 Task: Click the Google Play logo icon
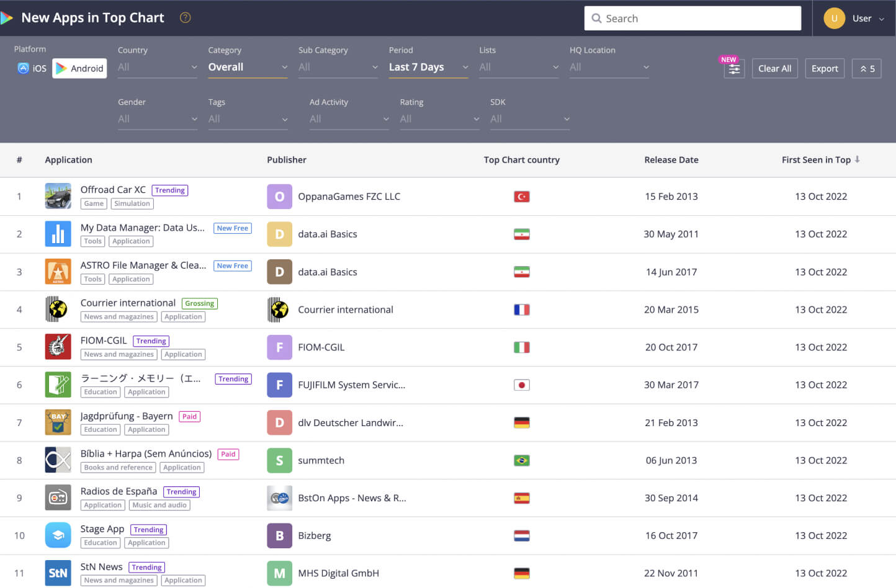pyautogui.click(x=6, y=18)
